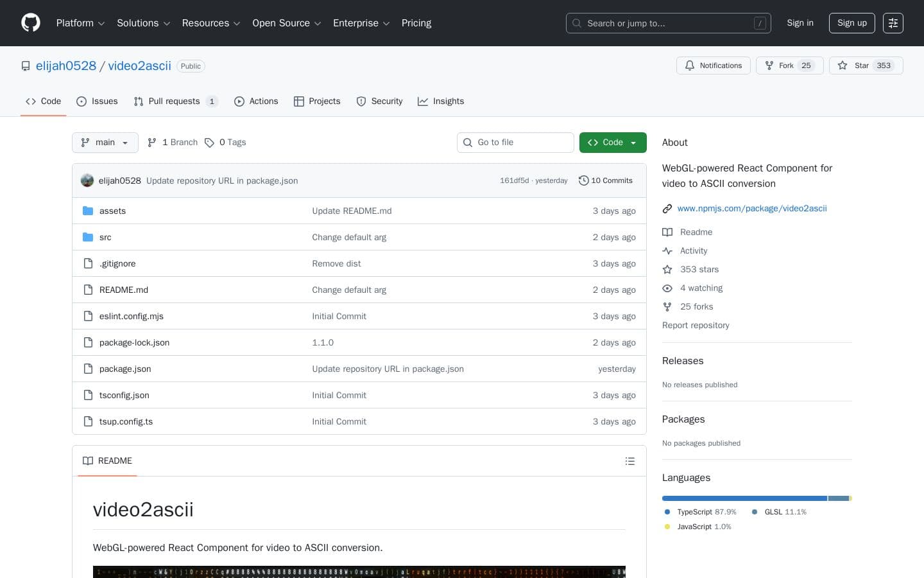924x578 pixels.
Task: Open the Solutions navigation menu
Action: pyautogui.click(x=143, y=23)
